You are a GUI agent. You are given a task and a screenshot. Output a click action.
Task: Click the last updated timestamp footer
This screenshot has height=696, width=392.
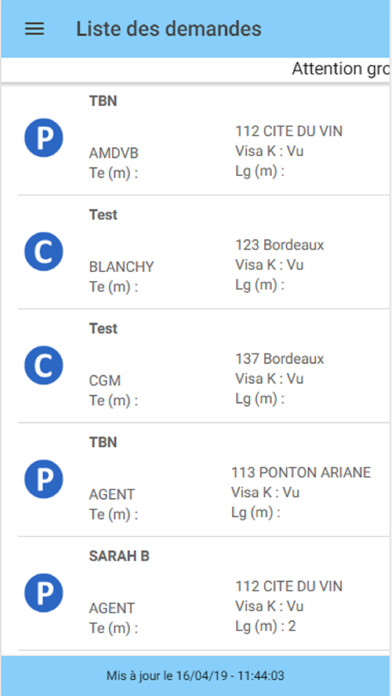click(x=195, y=676)
